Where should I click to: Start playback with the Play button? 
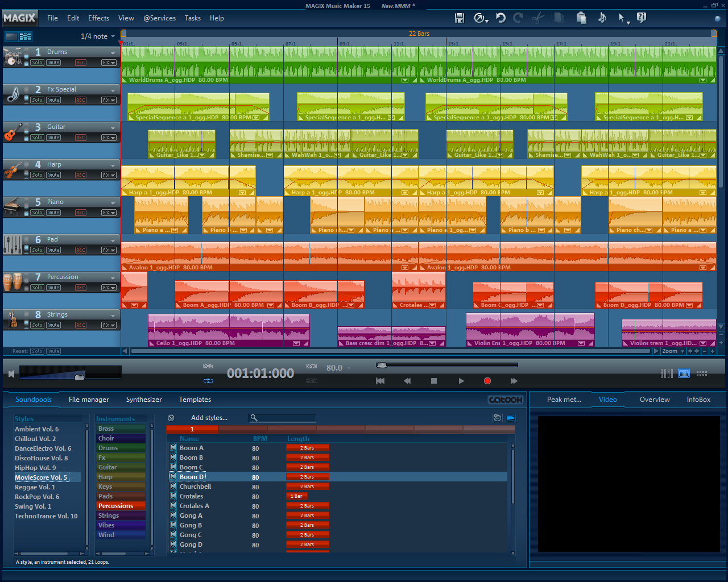pos(461,381)
